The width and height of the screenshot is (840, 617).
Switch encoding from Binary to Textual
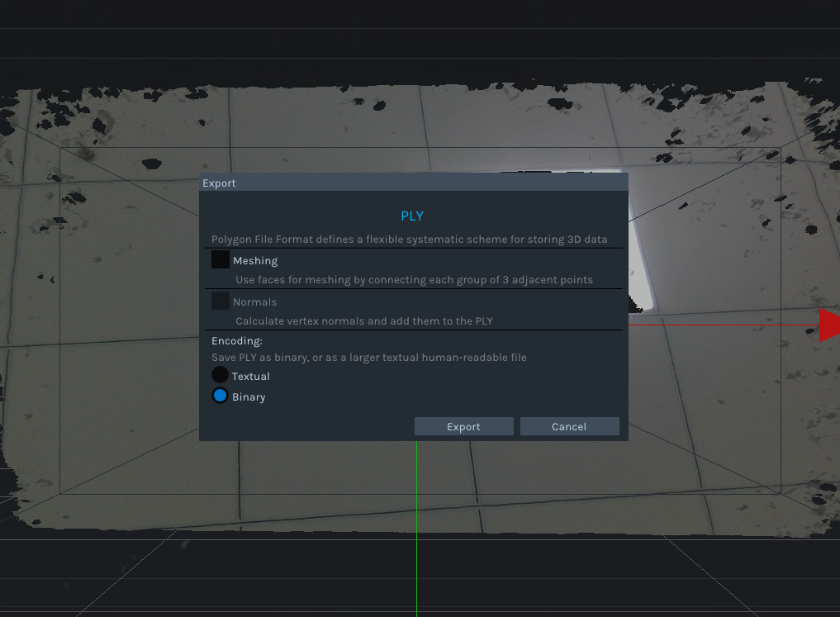click(x=220, y=375)
